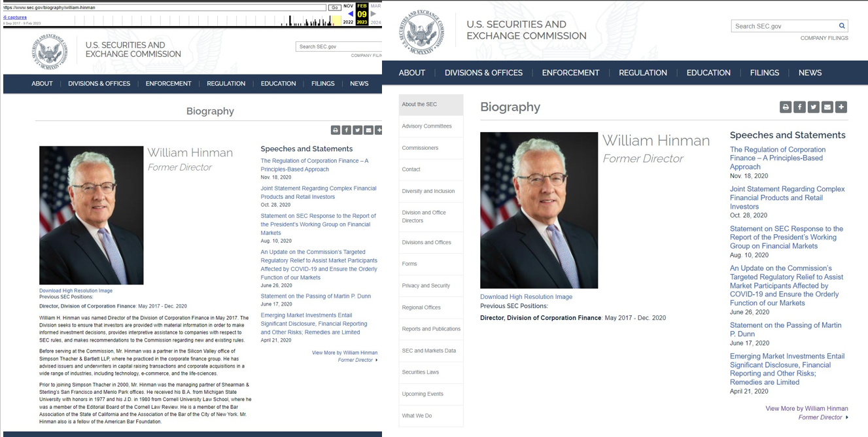Click the email share icon on the Wayback capture

[x=368, y=130]
